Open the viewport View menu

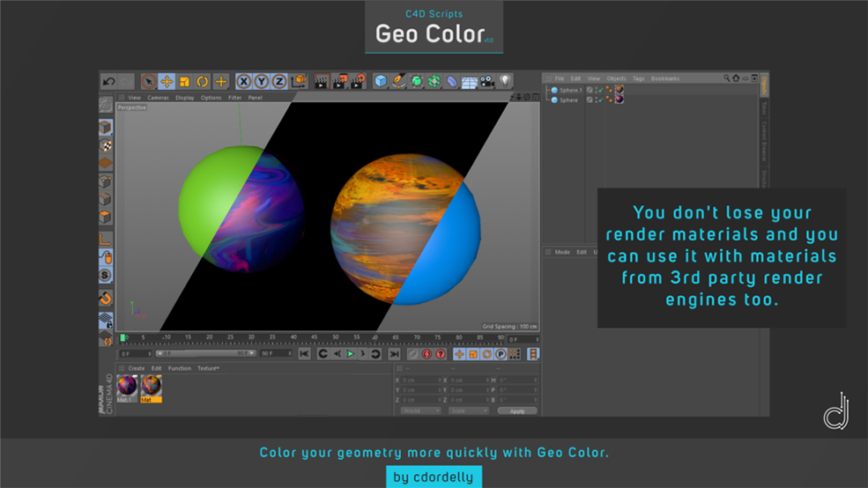point(135,98)
